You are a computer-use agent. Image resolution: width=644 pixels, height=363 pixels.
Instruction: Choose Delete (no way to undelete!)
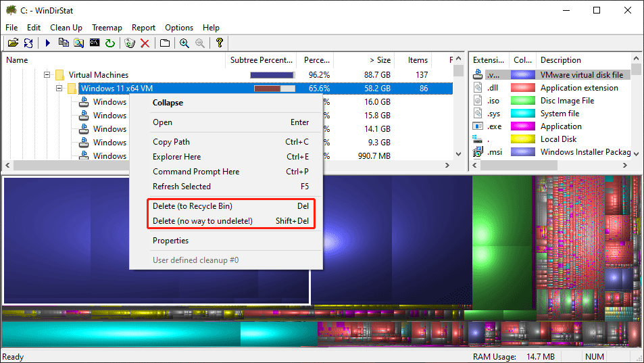(x=226, y=221)
